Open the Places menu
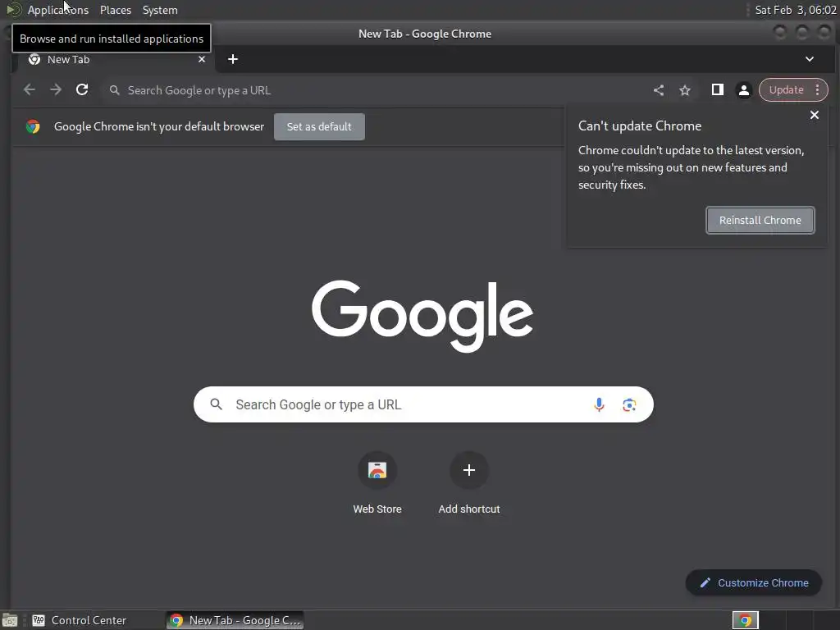840x630 pixels. pos(115,10)
